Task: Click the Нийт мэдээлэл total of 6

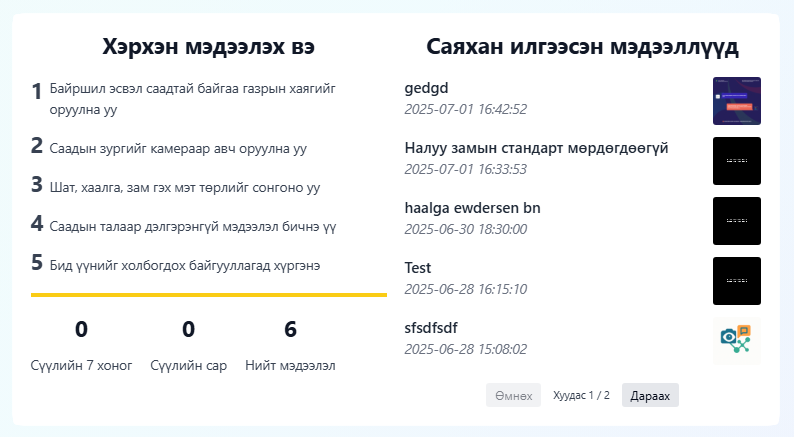Action: [290, 330]
